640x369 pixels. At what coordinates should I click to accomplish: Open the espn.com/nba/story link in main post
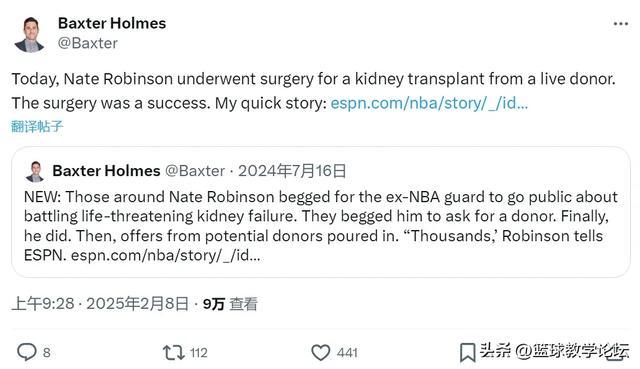tap(429, 103)
